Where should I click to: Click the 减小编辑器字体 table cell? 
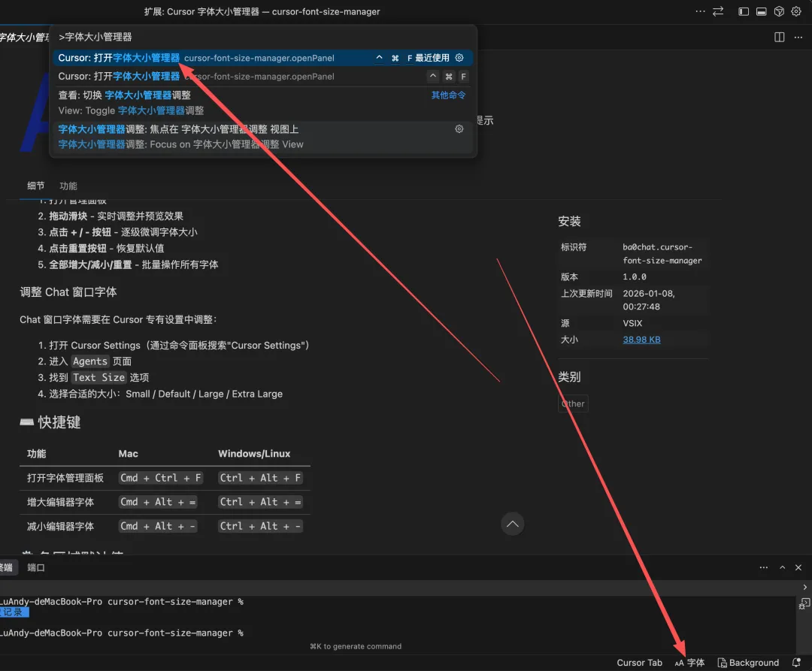click(x=61, y=526)
